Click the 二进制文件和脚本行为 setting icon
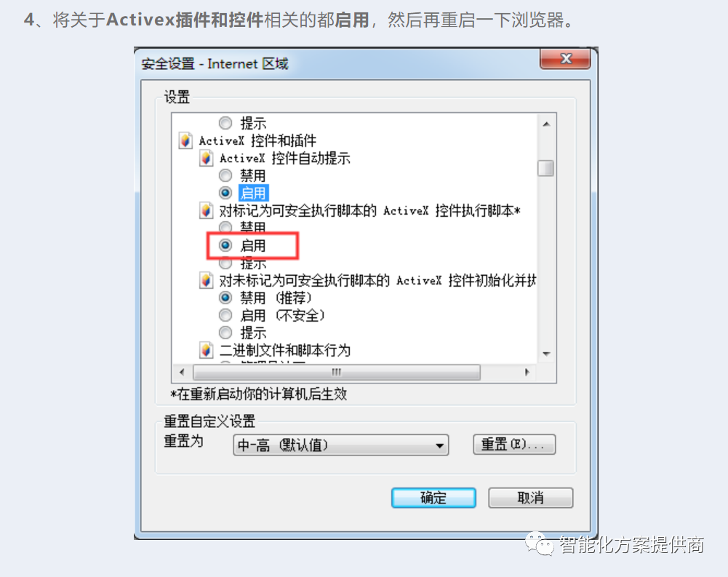 (x=206, y=350)
